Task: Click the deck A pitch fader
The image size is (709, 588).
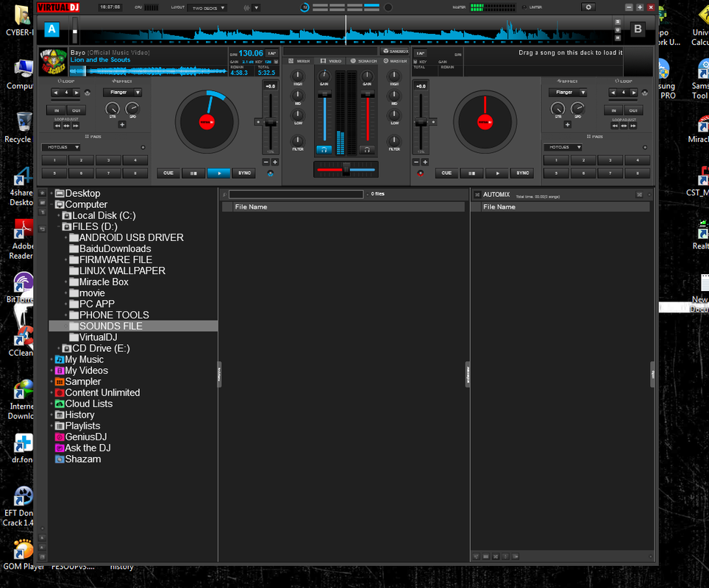Action: tap(271, 122)
